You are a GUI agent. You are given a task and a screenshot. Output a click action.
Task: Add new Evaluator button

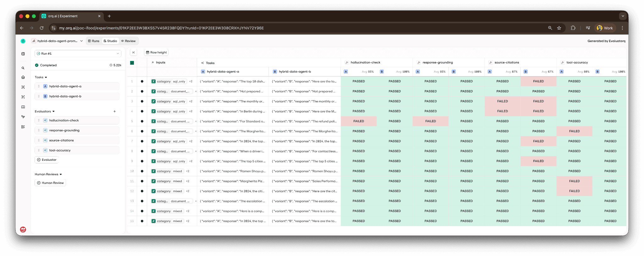point(47,160)
